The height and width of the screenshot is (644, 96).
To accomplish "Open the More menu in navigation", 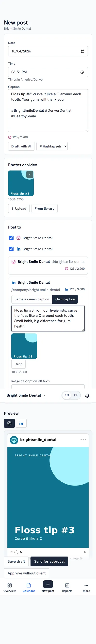I will coord(86,587).
